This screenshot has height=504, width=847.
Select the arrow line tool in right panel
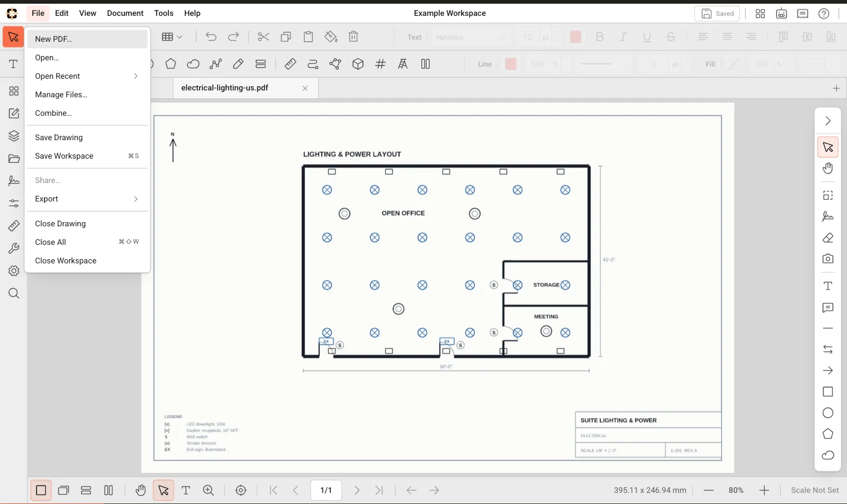pyautogui.click(x=828, y=371)
